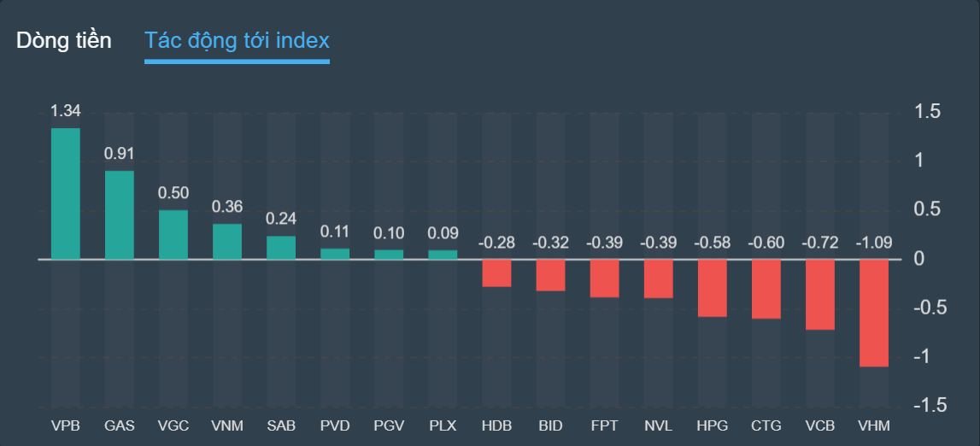Image resolution: width=980 pixels, height=446 pixels.
Task: Click the PGV ticker label on axis
Action: 389,425
